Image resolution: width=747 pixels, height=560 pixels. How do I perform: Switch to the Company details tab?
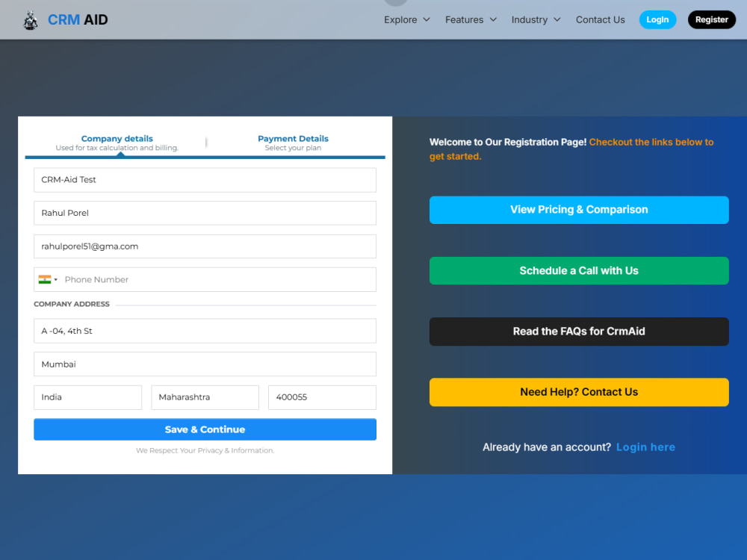tap(117, 143)
